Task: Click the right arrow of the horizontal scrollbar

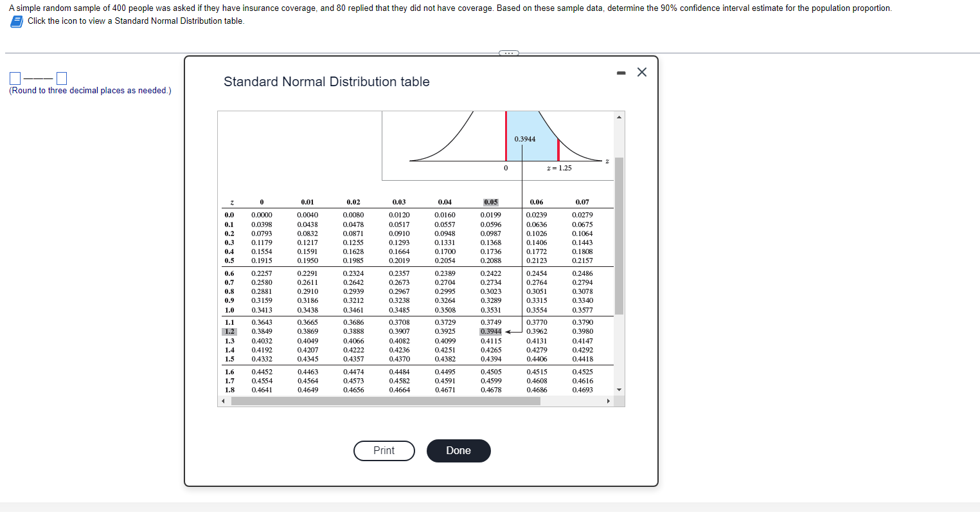Action: 609,401
